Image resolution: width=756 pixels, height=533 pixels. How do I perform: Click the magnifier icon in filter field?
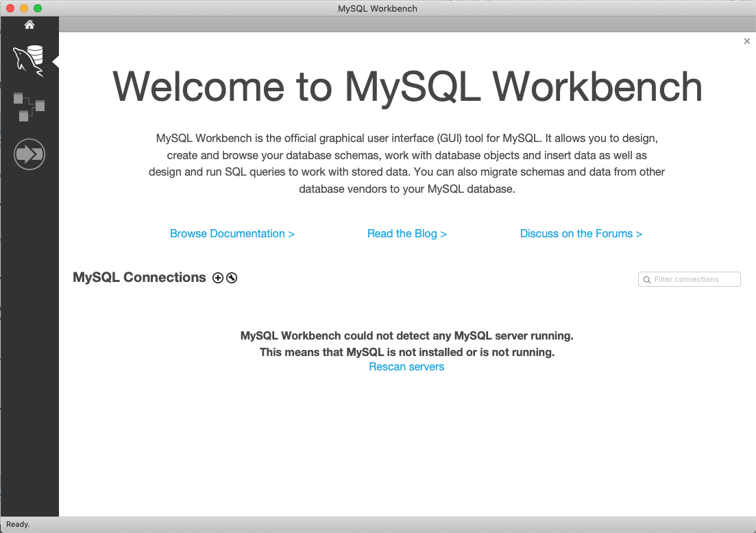click(x=647, y=280)
